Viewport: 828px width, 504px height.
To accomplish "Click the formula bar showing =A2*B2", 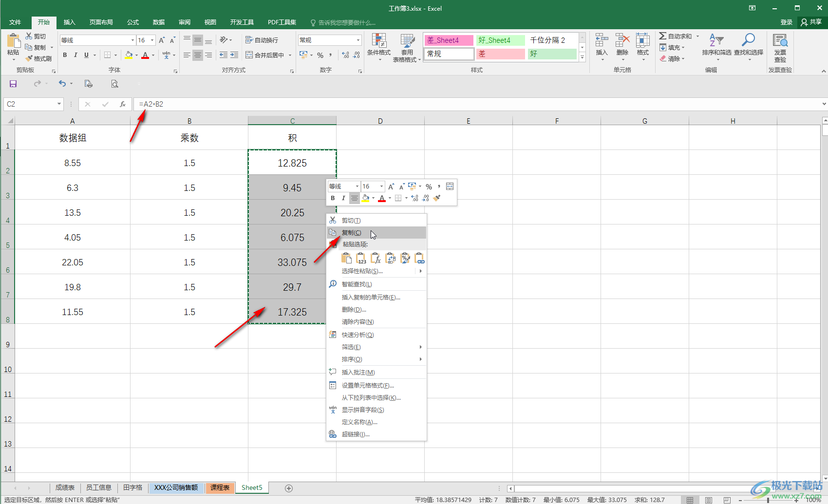I will 477,104.
